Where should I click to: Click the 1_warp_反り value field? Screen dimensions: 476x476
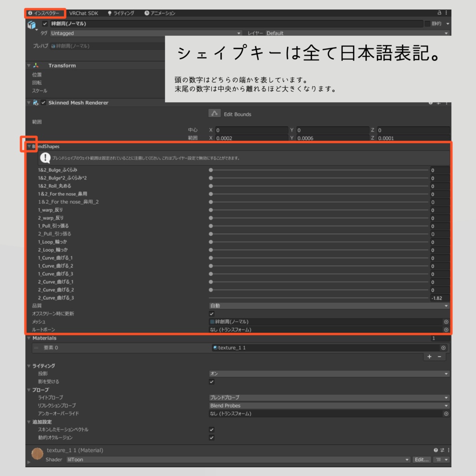pos(440,210)
